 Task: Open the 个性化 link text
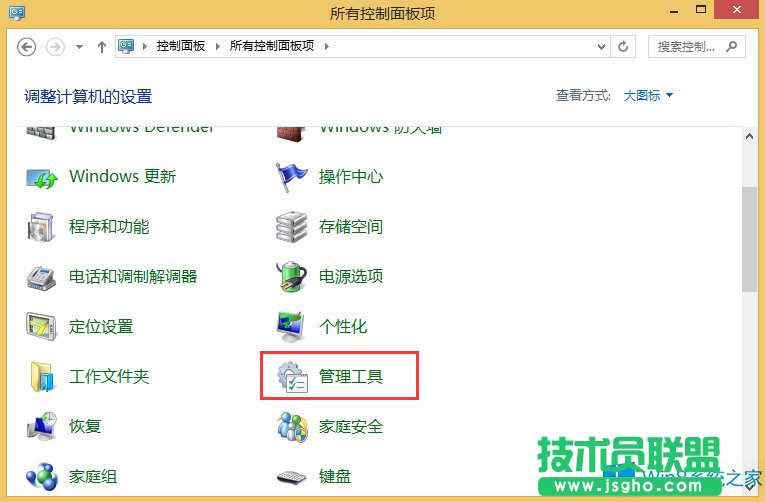[342, 326]
